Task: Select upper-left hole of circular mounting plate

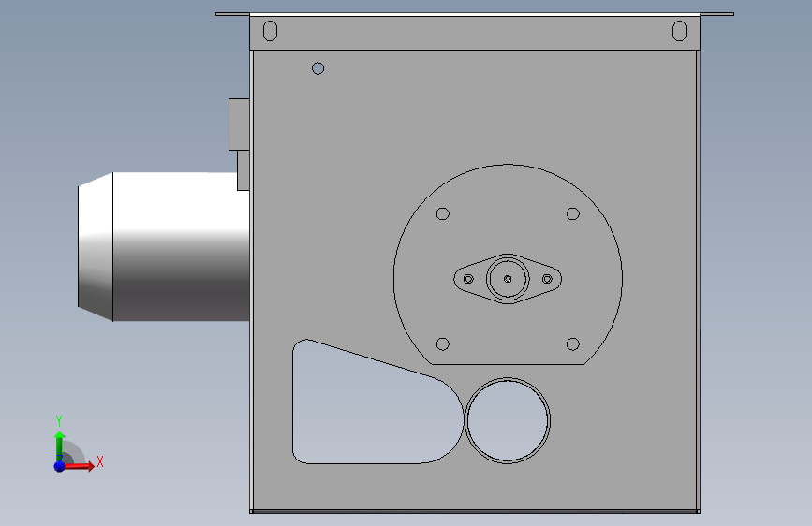Action: 443,213
